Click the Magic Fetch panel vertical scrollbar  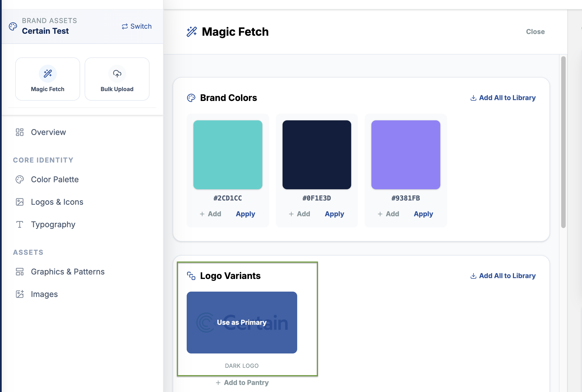point(563,142)
